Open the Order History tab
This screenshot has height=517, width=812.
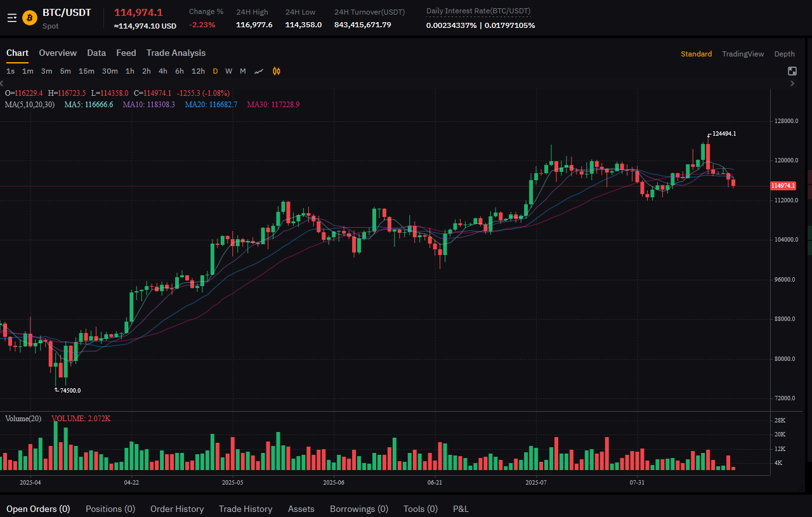177,509
